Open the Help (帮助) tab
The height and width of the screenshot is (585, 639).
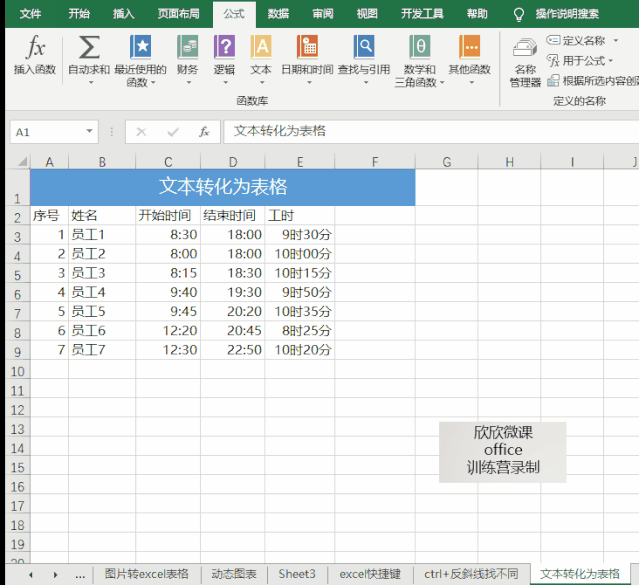477,14
